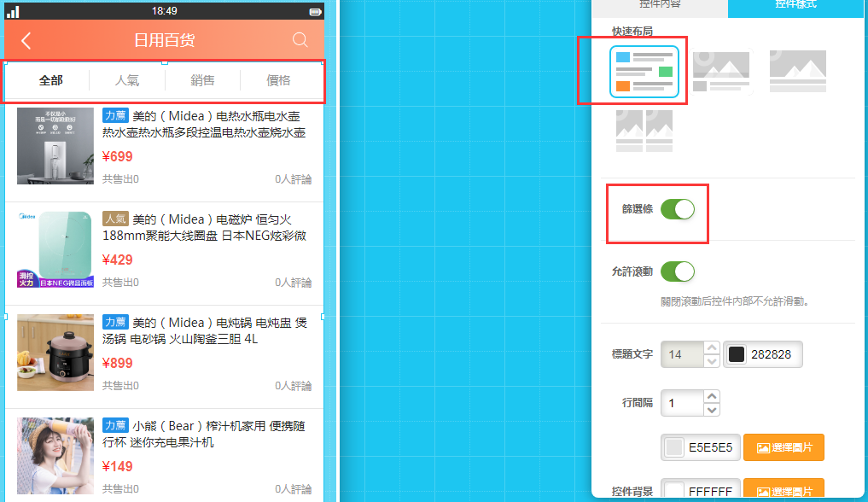Switch to the 全部 filter tab

(51, 81)
